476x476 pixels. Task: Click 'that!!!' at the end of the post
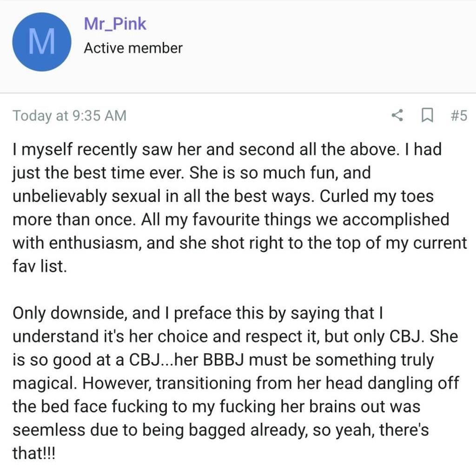coord(34,453)
